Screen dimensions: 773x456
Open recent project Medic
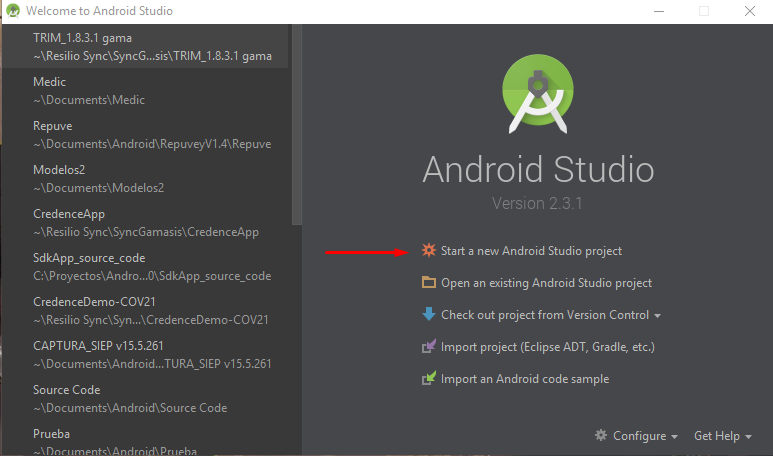click(146, 90)
